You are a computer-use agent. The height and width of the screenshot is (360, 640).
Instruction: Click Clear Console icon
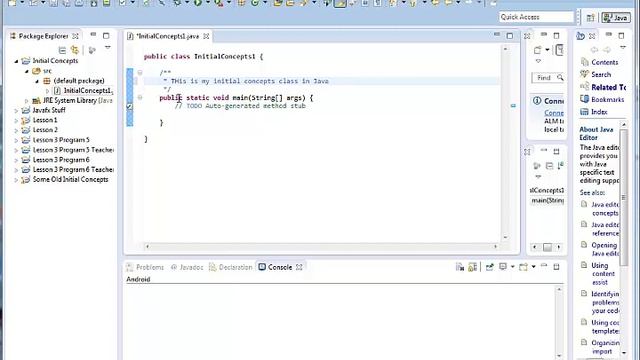tap(460, 267)
